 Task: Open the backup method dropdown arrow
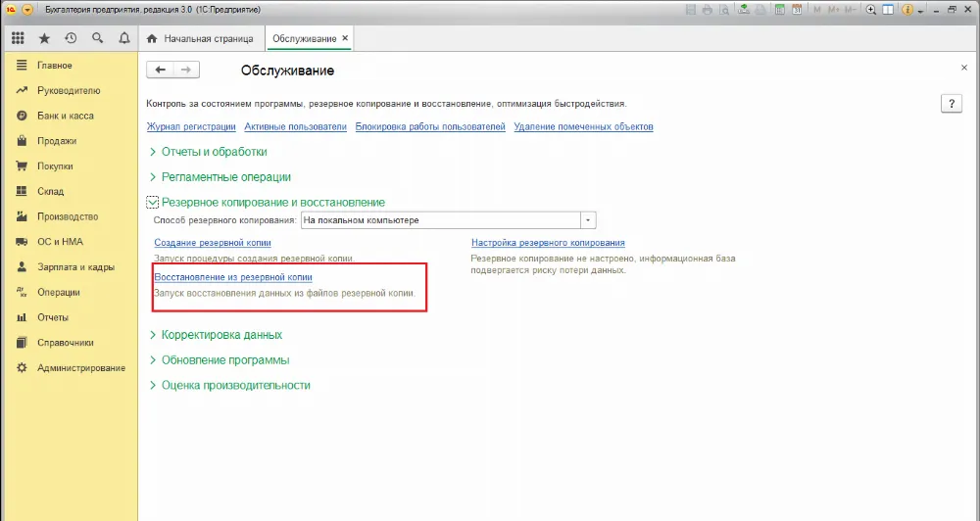pyautogui.click(x=588, y=220)
